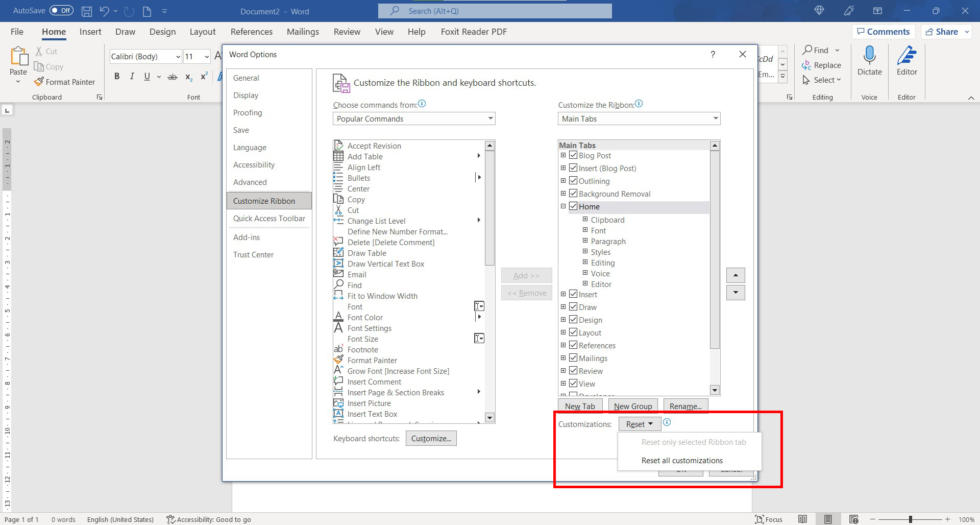
Task: Apply subscript formatting
Action: tap(189, 77)
